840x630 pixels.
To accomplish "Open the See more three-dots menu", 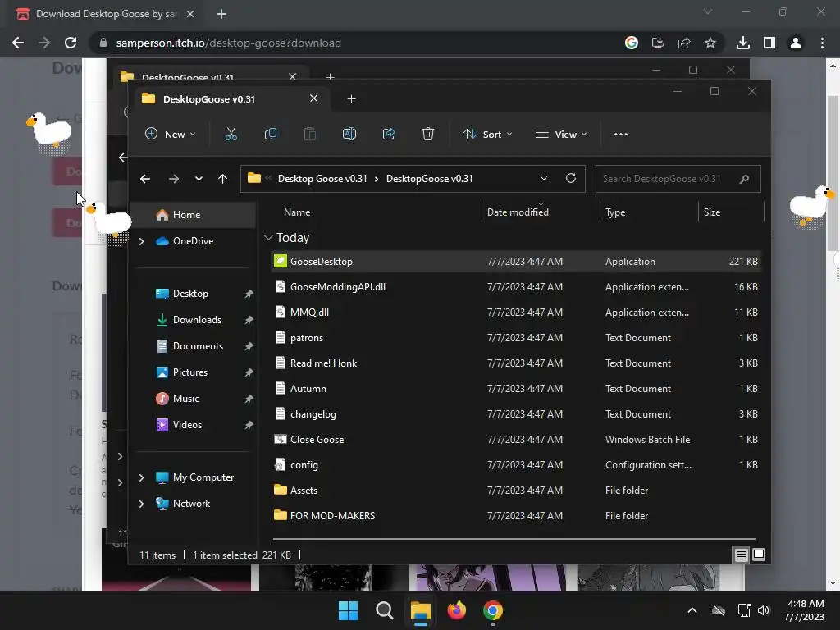I will (x=621, y=135).
